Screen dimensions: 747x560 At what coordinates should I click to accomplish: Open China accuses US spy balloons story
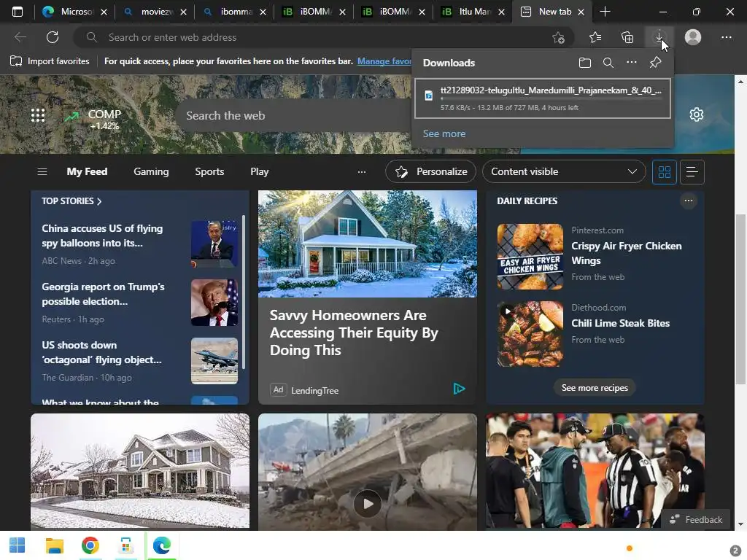pyautogui.click(x=102, y=236)
